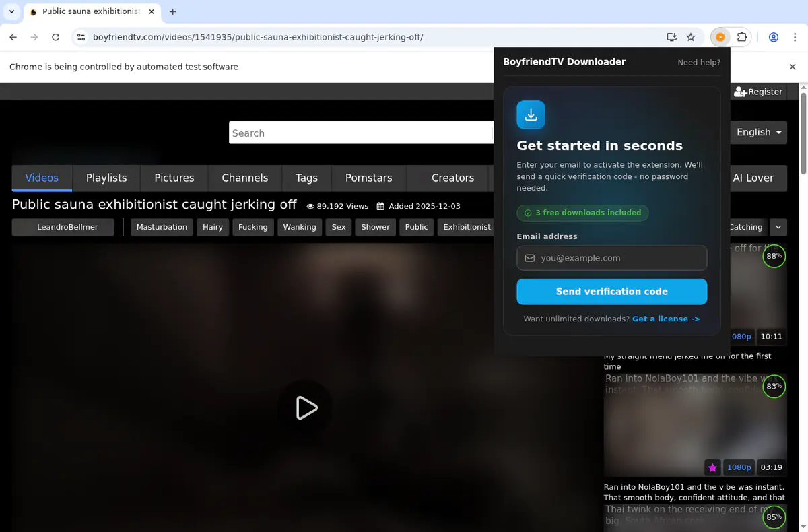
Task: Expand the tag list chevron
Action: (778, 227)
